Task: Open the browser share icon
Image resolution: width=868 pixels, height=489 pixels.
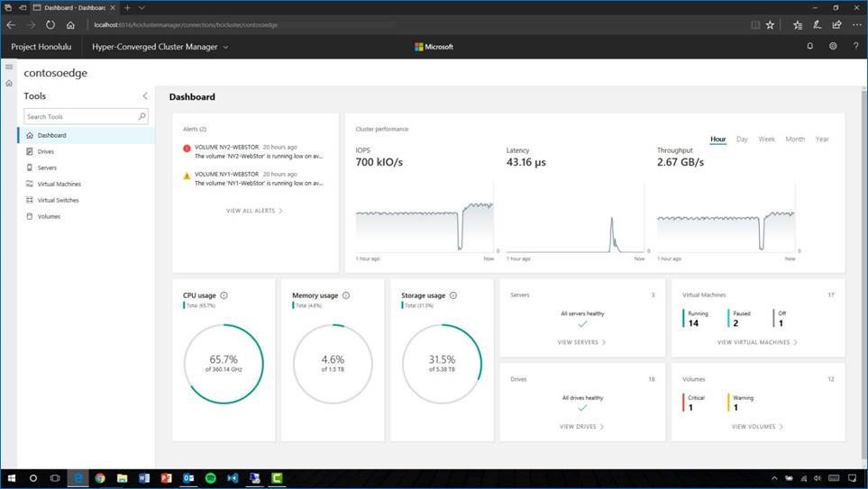Action: [836, 25]
